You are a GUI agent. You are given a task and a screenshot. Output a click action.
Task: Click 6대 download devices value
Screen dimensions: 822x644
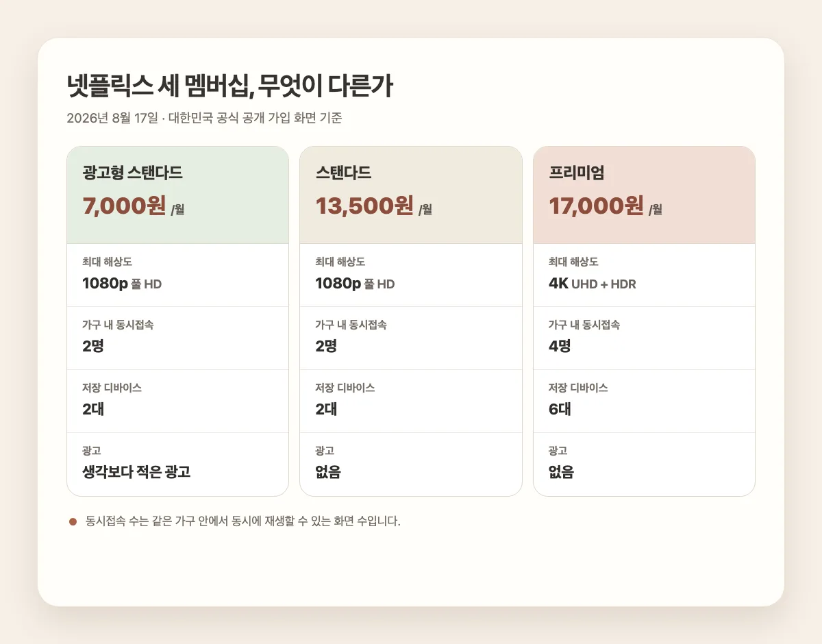pyautogui.click(x=560, y=409)
